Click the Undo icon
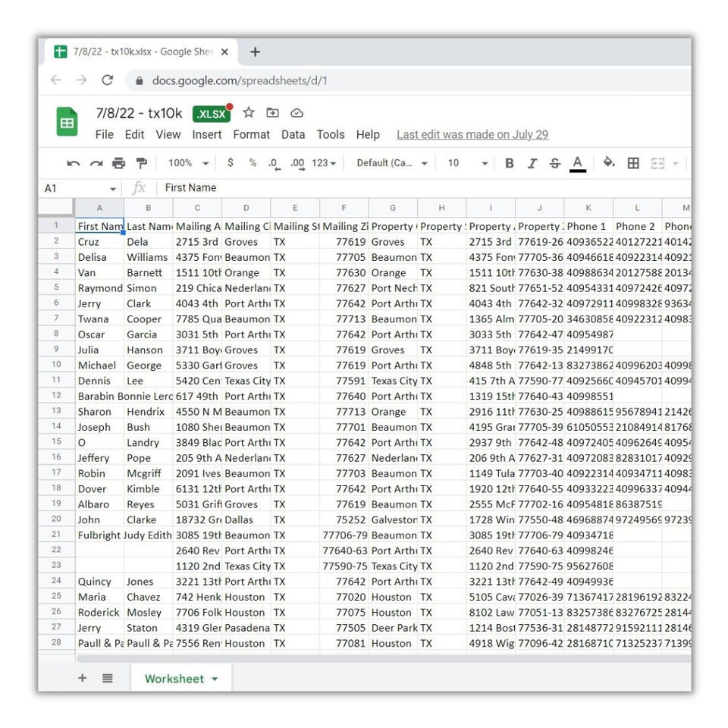This screenshot has height=728, width=728. (x=72, y=163)
